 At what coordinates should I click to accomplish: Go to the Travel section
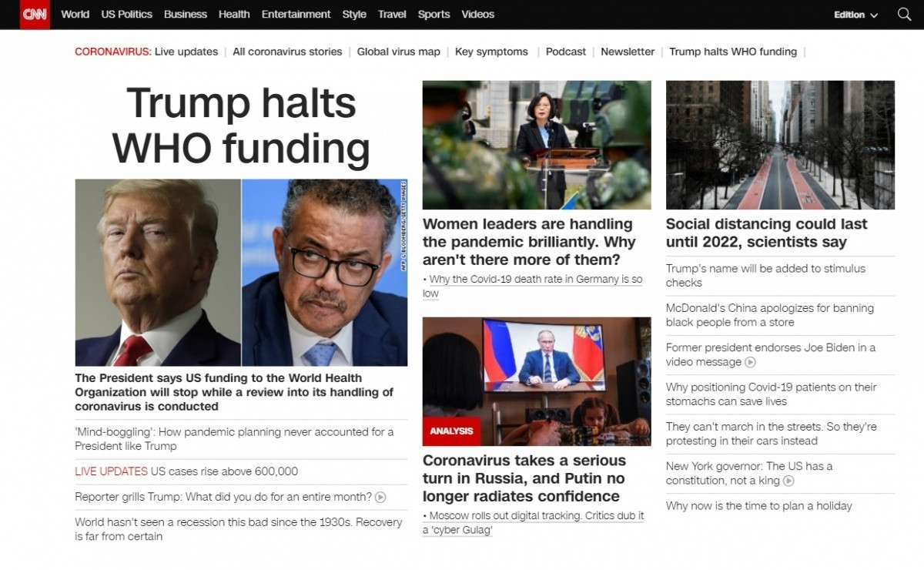[x=392, y=14]
